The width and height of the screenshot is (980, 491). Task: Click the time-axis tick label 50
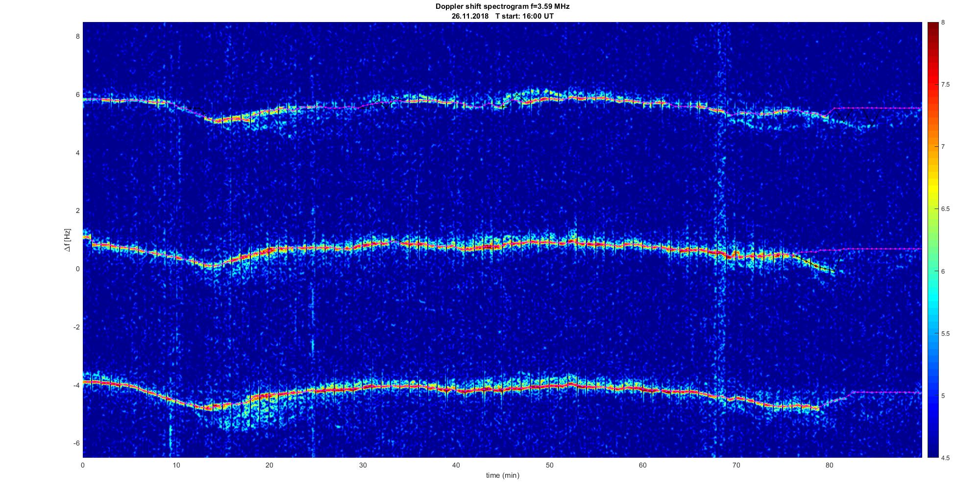pyautogui.click(x=549, y=465)
